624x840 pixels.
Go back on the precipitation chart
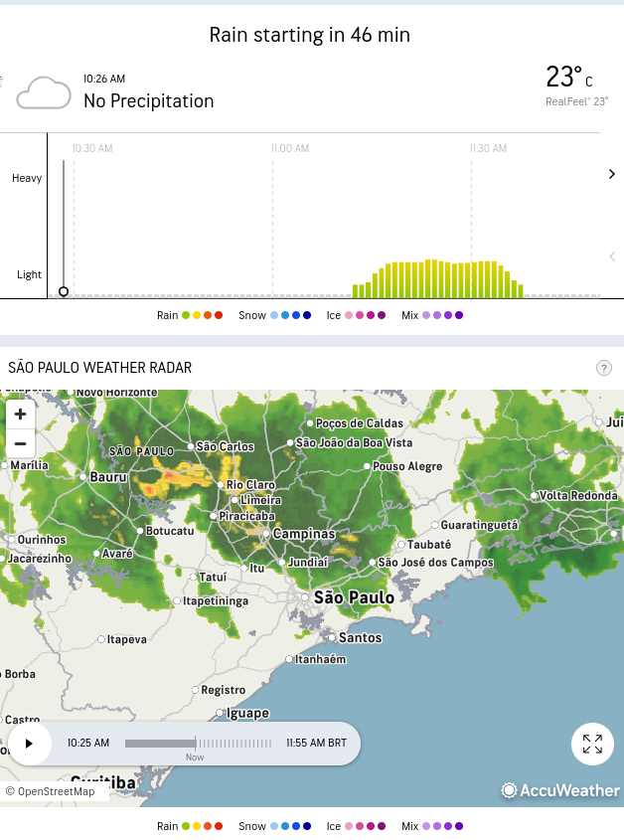tap(611, 256)
